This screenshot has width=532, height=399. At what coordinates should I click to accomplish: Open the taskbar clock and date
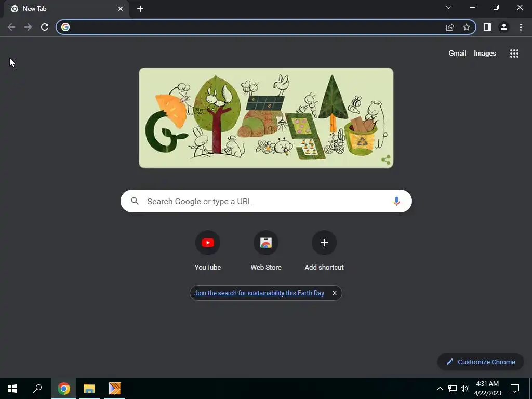487,389
